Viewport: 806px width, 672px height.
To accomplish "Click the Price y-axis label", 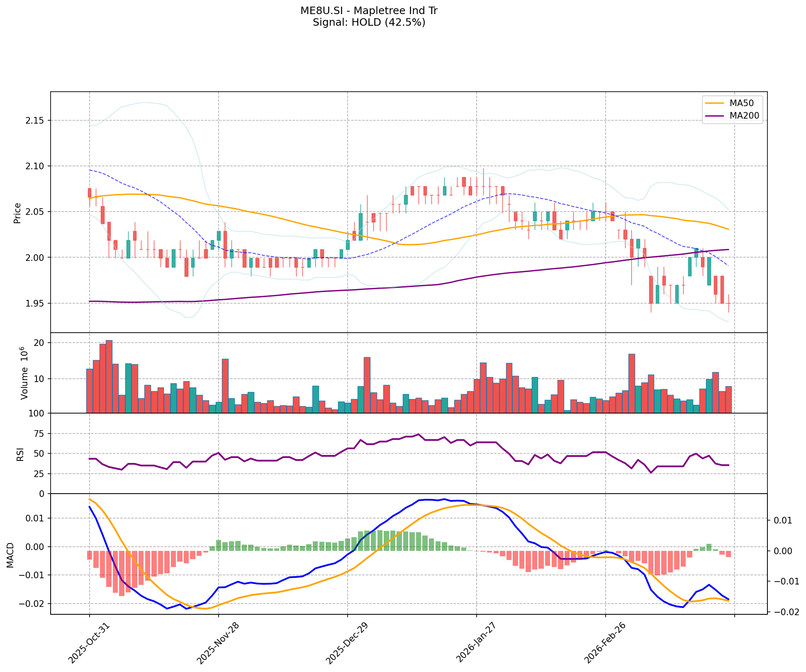I will point(17,213).
